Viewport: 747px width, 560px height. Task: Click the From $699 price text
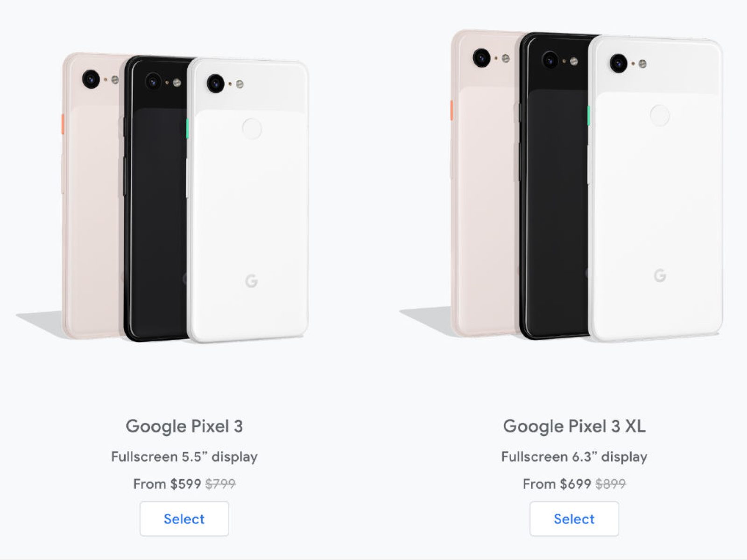click(557, 484)
